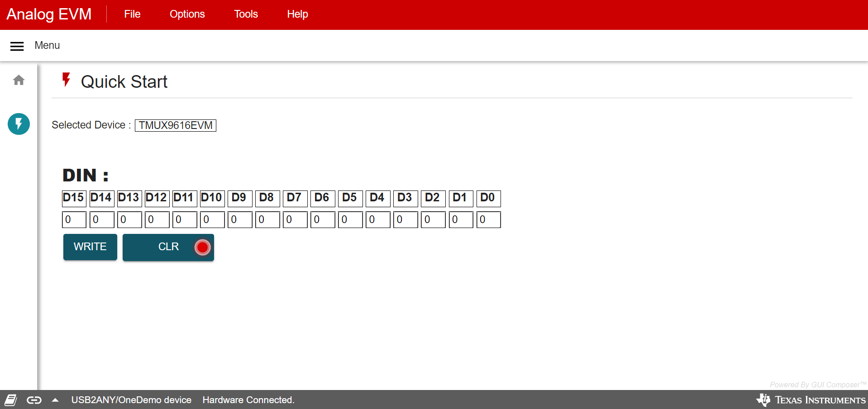Open the log book icon in status bar
This screenshot has width=868, height=409.
pyautogui.click(x=10, y=400)
